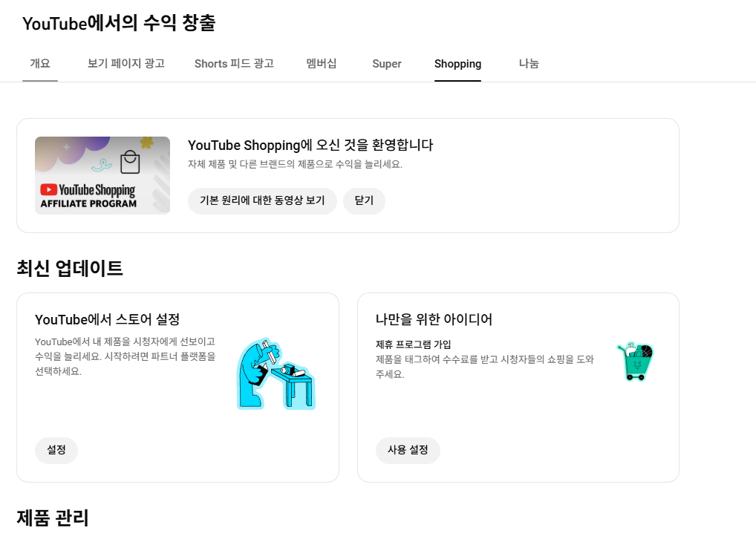Click YouTube Shopping에 오신 것을 환영합니다 title
This screenshot has width=756, height=539.
[310, 145]
